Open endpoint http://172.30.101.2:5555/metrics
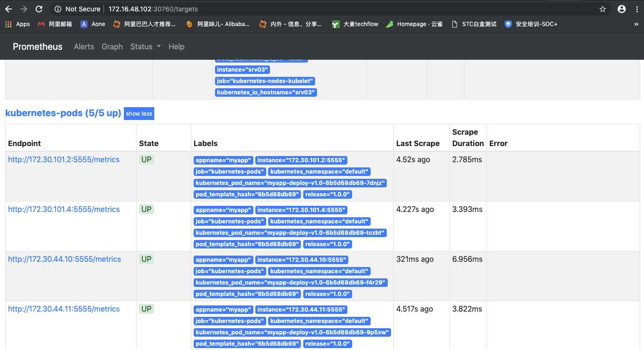 point(64,159)
